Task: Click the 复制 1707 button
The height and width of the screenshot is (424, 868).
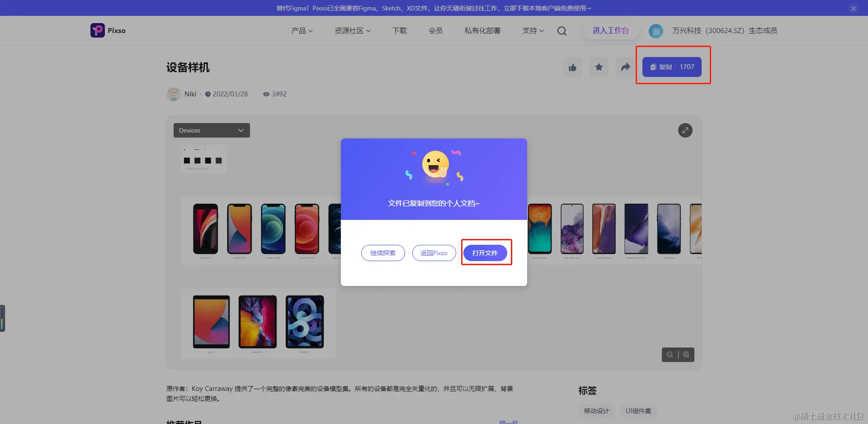Action: (x=672, y=67)
